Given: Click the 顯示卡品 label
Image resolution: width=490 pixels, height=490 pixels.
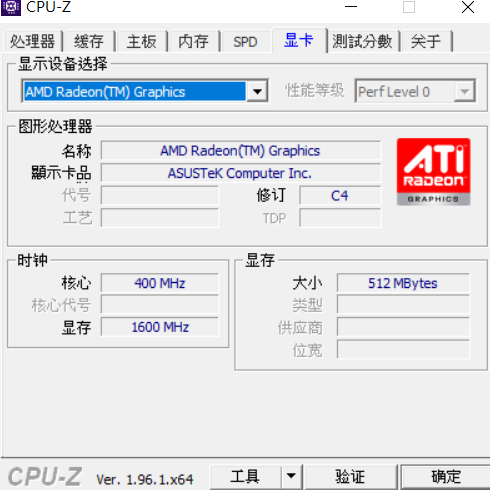Looking at the screenshot, I should point(61,173).
